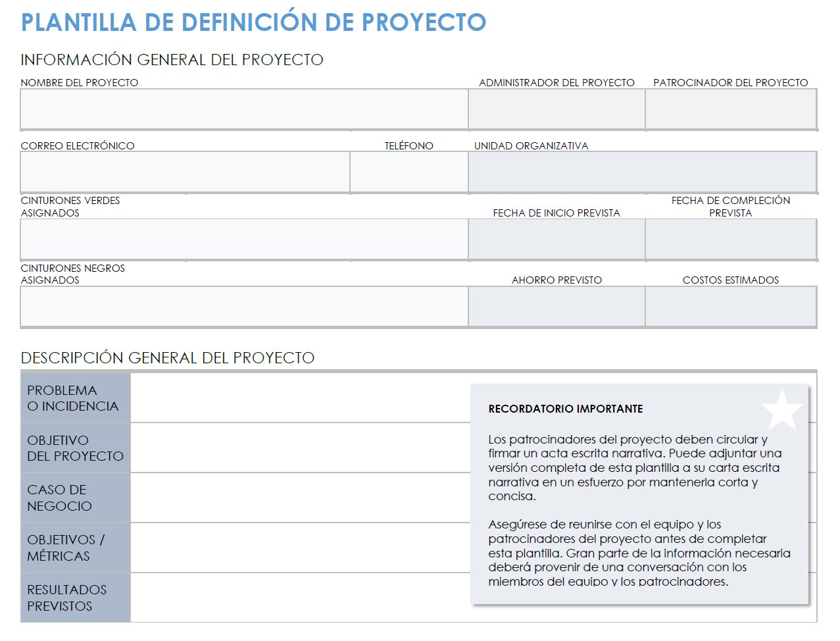Click the FECHA DE COMPLECIÓN PREVISTA field

tap(730, 239)
